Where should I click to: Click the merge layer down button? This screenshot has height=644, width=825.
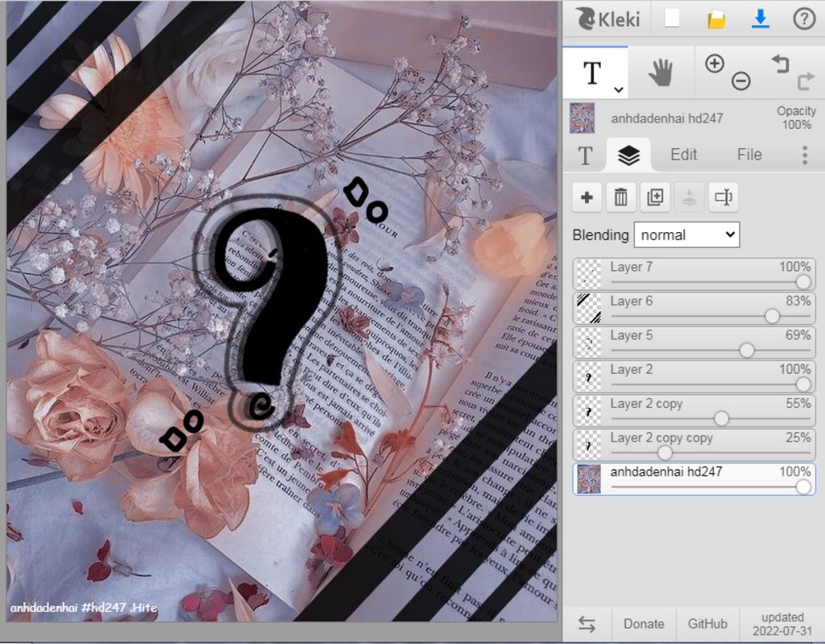coord(690,197)
